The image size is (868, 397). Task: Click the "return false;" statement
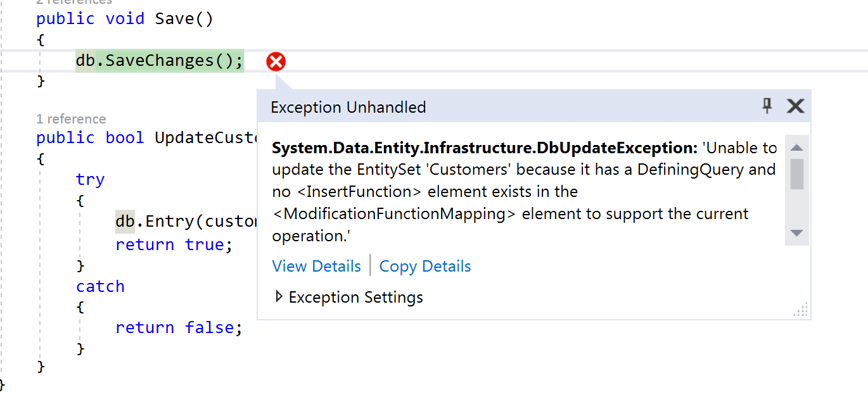point(179,327)
